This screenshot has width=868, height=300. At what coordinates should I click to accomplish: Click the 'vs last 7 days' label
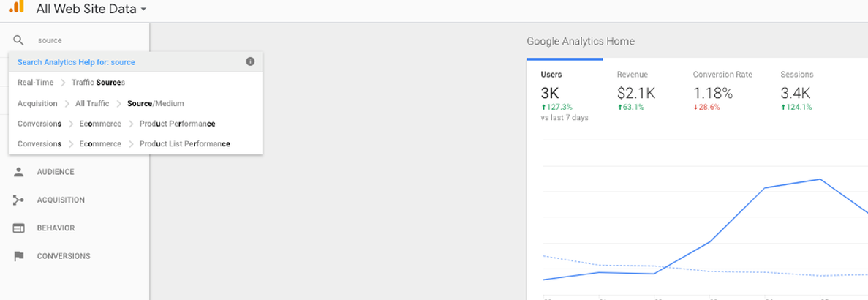tap(565, 118)
